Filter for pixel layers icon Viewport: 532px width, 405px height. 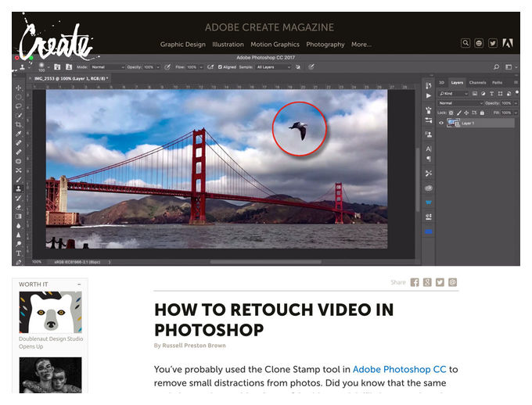coord(475,93)
